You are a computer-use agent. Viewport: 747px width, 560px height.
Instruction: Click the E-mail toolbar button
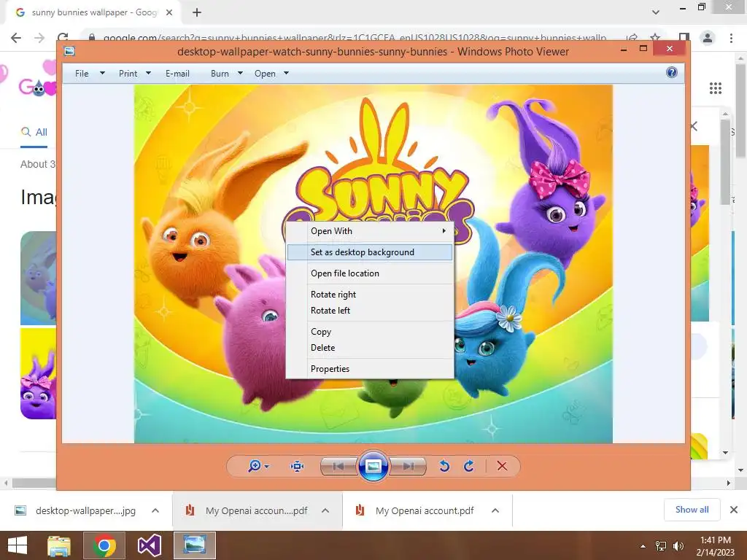coord(177,74)
